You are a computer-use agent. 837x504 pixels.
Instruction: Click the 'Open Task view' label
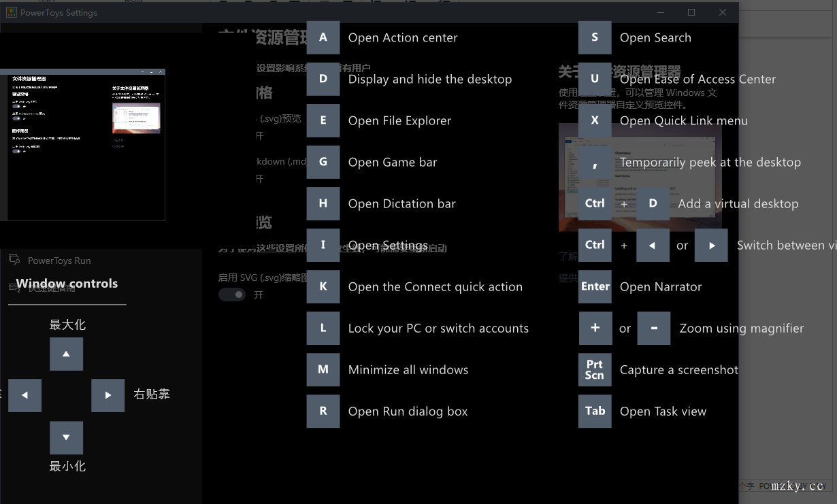point(663,411)
